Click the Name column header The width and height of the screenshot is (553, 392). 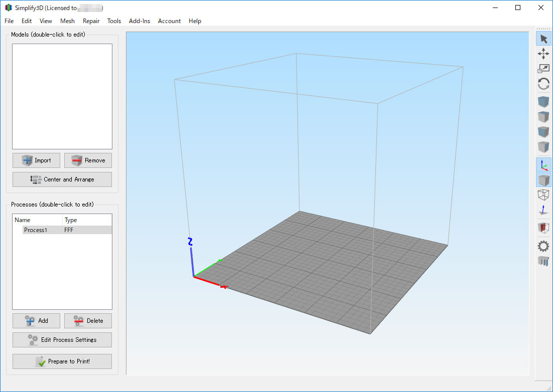click(37, 220)
